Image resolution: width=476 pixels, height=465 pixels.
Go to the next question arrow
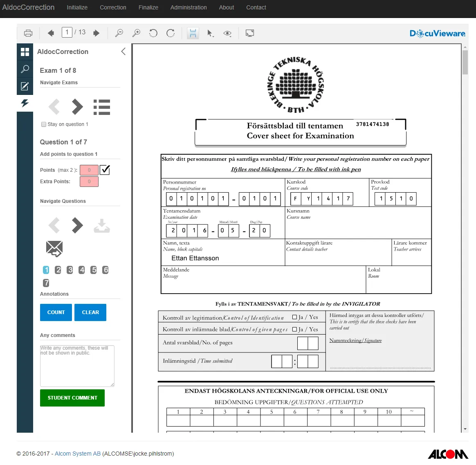pos(77,225)
